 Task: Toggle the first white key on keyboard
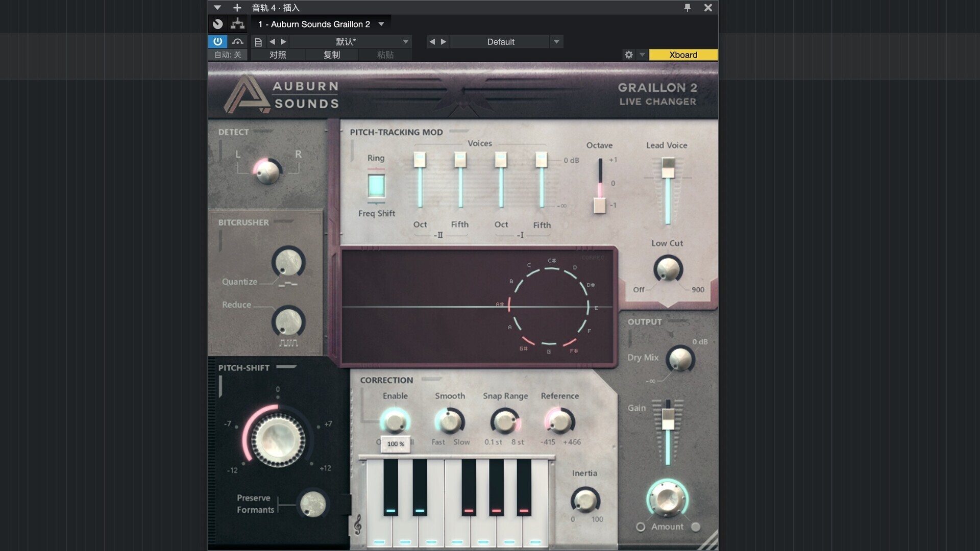coord(379,531)
